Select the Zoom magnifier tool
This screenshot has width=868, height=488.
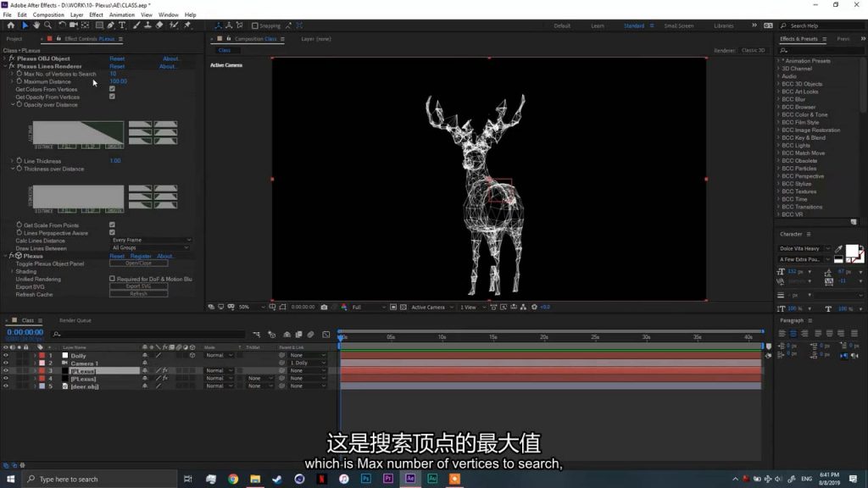[48, 25]
